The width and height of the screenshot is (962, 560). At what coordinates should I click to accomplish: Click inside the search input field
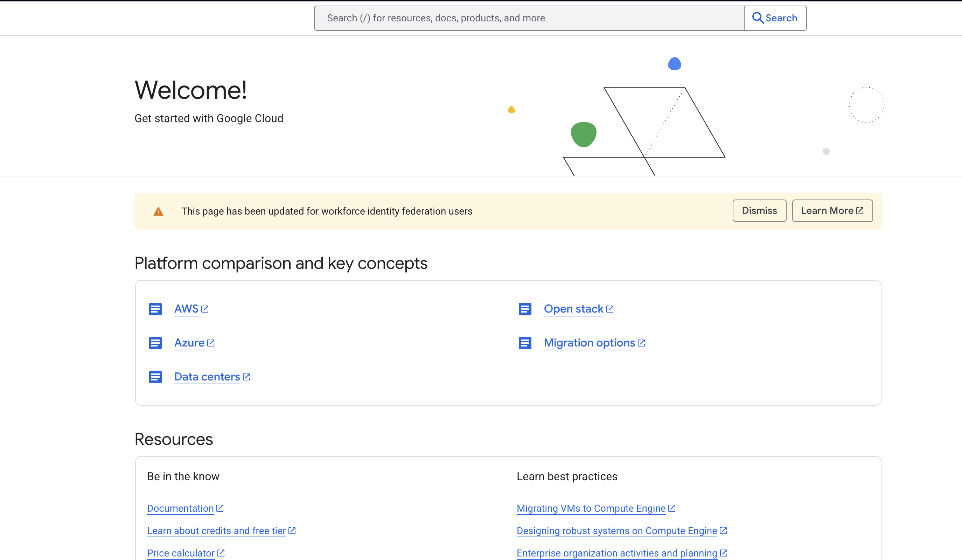pos(527,17)
